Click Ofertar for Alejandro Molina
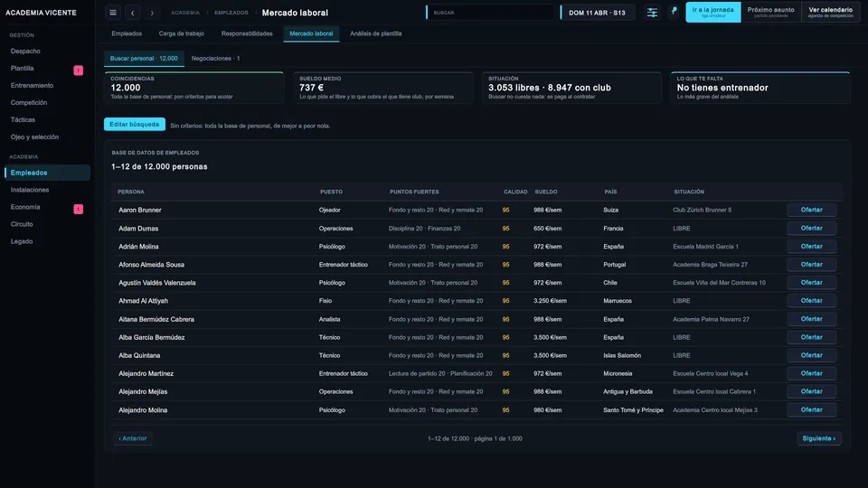Viewport: 868px width, 488px height. [x=812, y=410]
